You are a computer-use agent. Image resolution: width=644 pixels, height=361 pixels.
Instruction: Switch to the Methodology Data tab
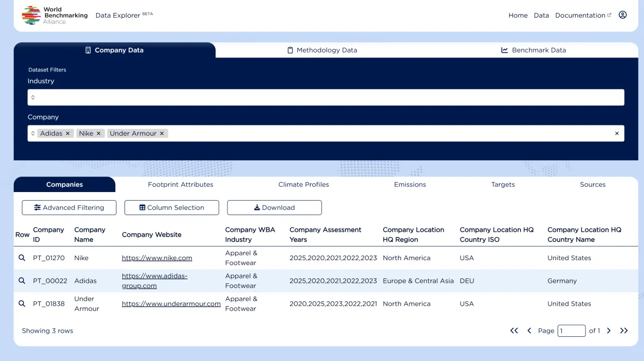(x=321, y=50)
